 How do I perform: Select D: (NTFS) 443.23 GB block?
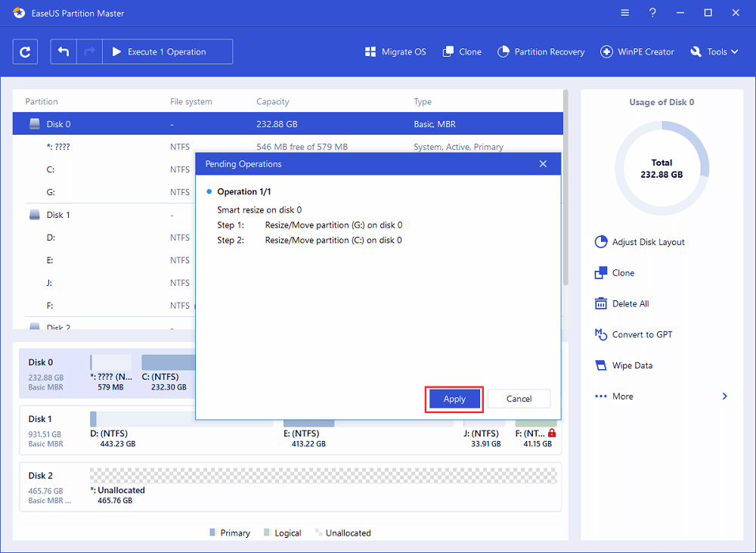click(181, 430)
